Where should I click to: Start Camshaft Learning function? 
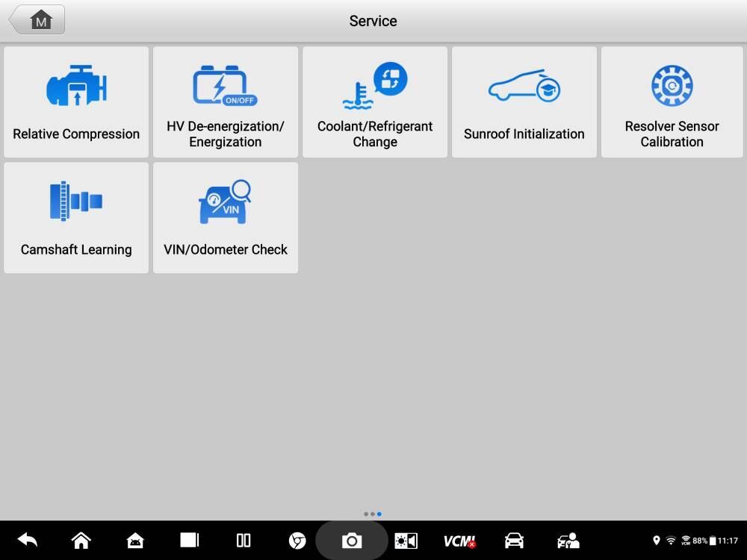pyautogui.click(x=76, y=218)
